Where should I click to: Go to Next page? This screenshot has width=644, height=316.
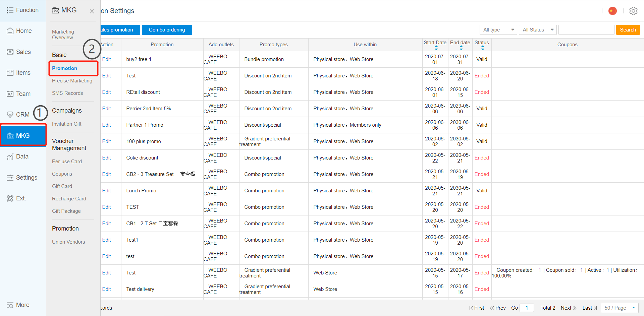[569, 308]
